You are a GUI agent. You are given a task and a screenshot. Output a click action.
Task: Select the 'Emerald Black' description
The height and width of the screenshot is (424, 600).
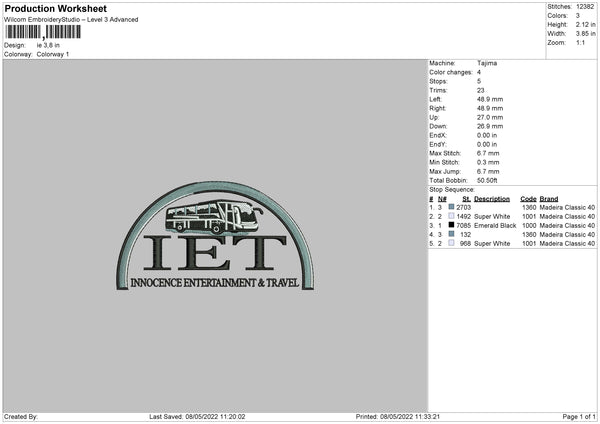[495, 225]
